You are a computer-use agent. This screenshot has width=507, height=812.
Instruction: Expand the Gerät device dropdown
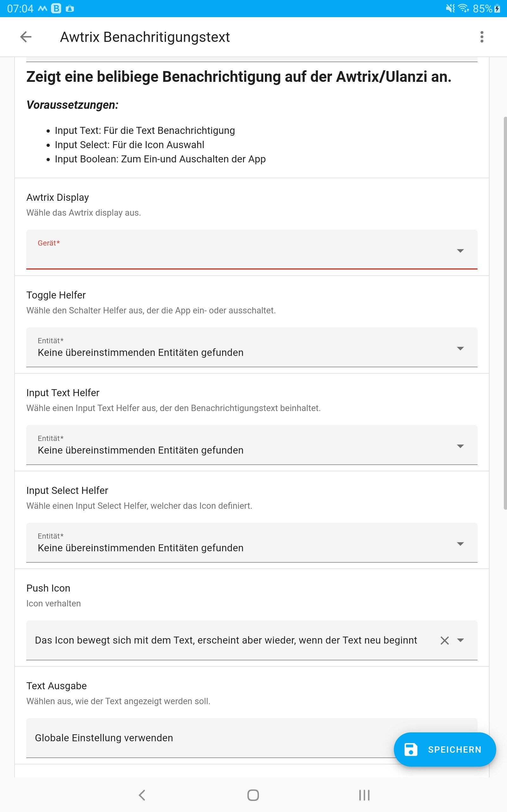[x=460, y=251]
